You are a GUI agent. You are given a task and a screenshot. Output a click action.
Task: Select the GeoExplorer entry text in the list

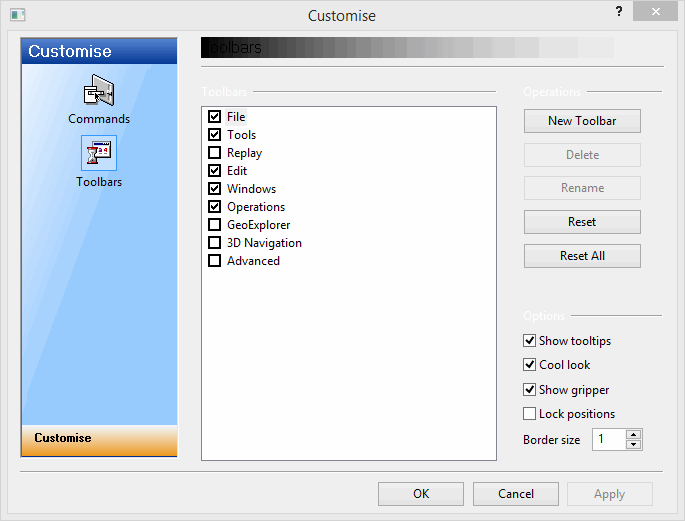(259, 225)
